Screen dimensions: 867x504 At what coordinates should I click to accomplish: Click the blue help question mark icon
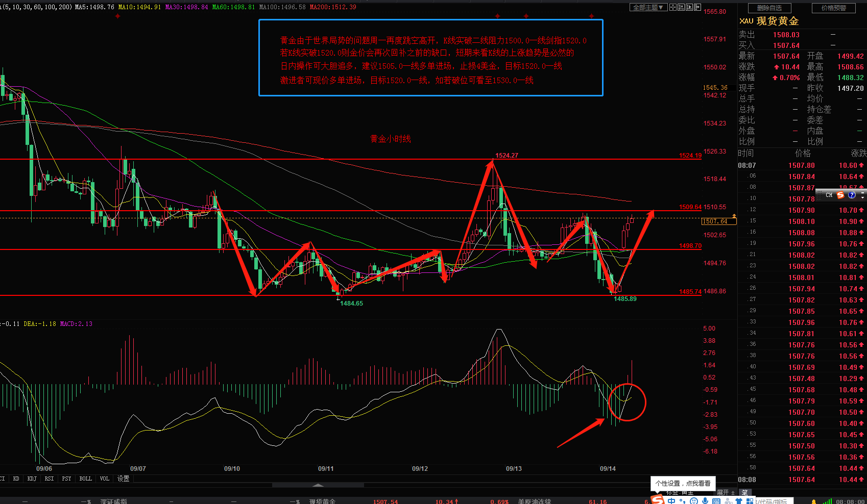pyautogui.click(x=852, y=195)
